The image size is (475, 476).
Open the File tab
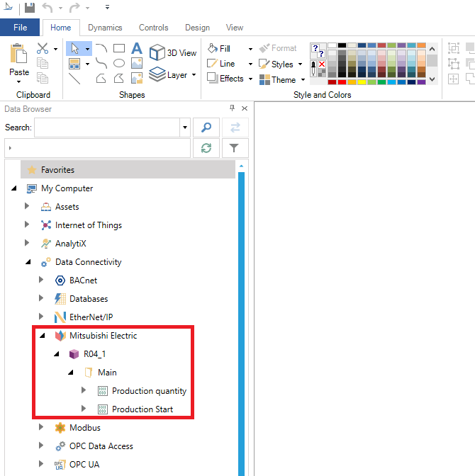(x=20, y=28)
